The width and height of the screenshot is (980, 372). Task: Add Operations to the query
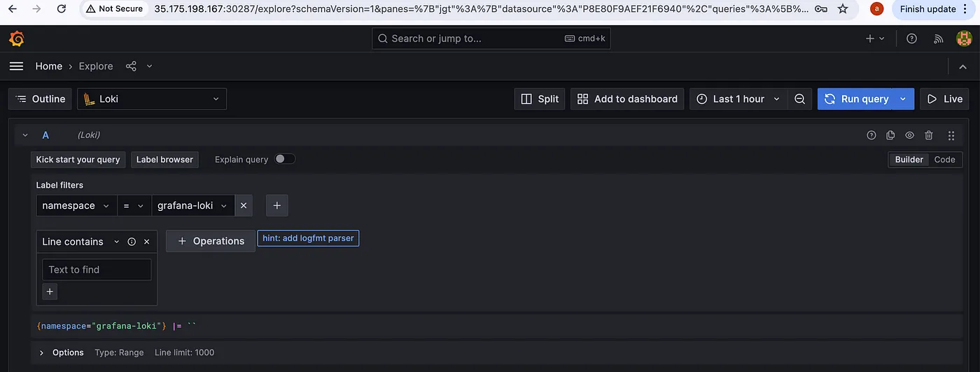coord(211,241)
